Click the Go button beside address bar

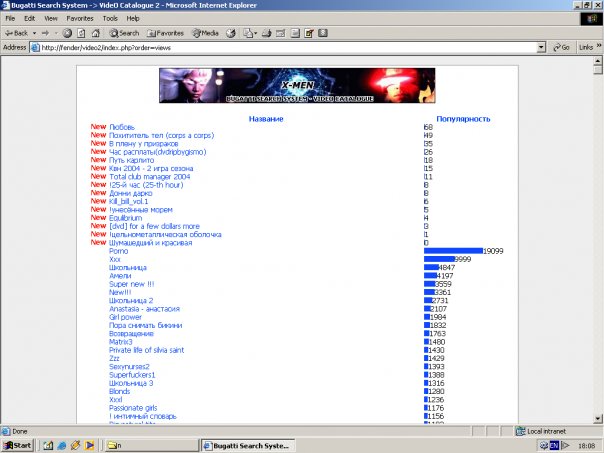(560, 47)
